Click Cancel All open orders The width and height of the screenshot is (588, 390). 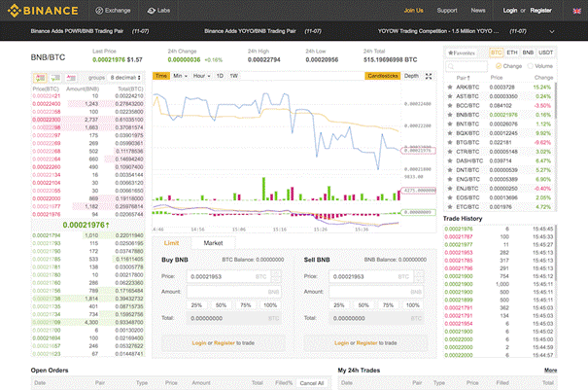click(x=312, y=383)
